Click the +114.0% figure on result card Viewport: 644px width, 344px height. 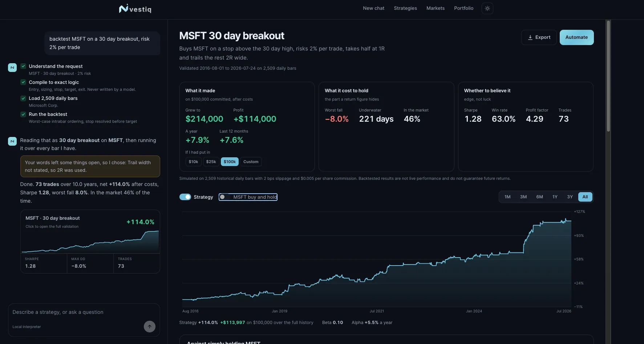[x=140, y=222]
